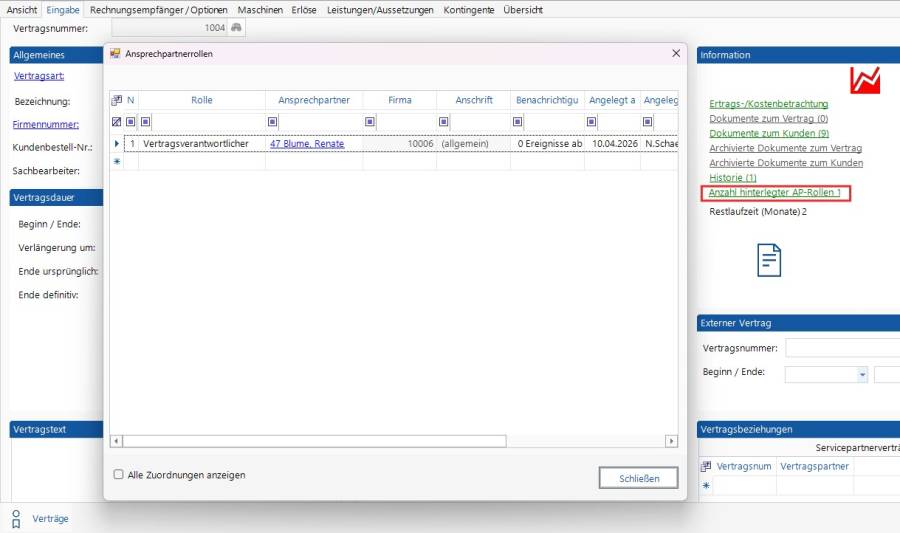Click the binoculars search icon beside Vertragsnummer
Image resolution: width=900 pixels, height=533 pixels.
pos(237,28)
